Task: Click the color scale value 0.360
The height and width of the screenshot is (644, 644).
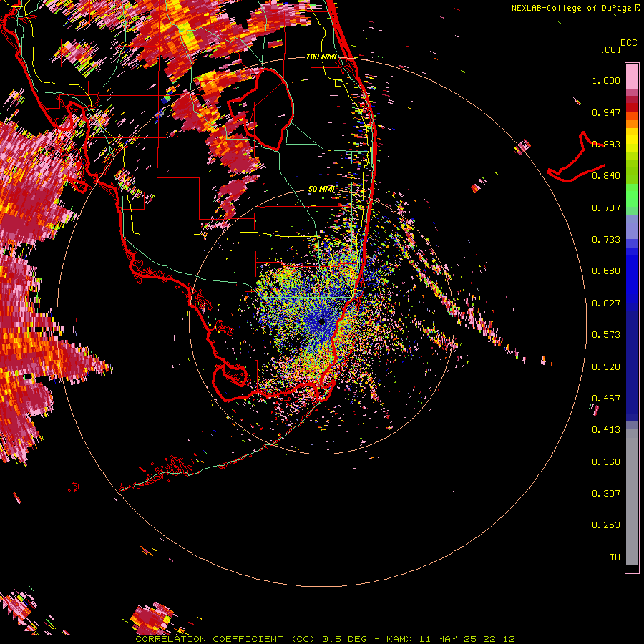Action: [x=606, y=462]
